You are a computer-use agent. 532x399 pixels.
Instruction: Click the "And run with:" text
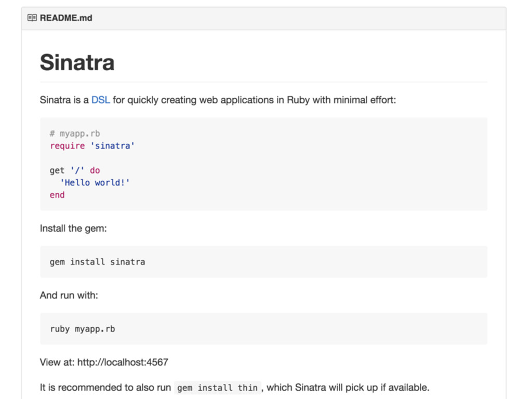coord(69,295)
